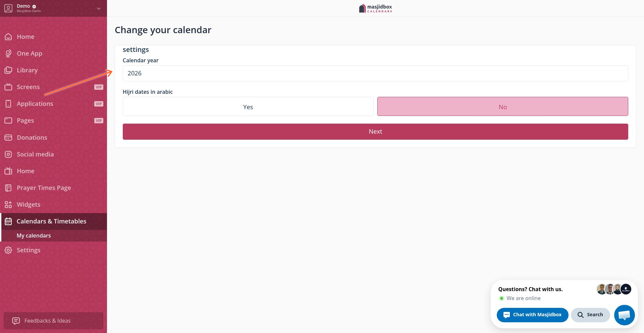644x333 pixels.
Task: Select the Applications mobile icon
Action: point(8,104)
